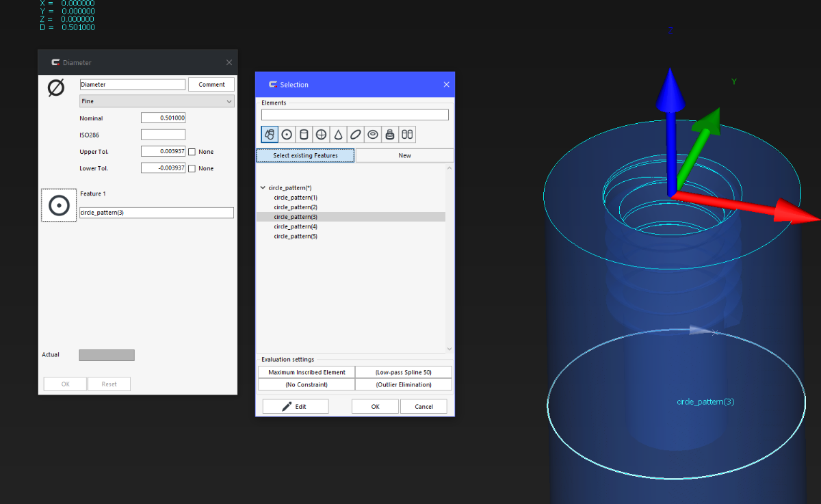Select the symmetric pair element icon
Image resolution: width=821 pixels, height=504 pixels.
click(x=407, y=135)
